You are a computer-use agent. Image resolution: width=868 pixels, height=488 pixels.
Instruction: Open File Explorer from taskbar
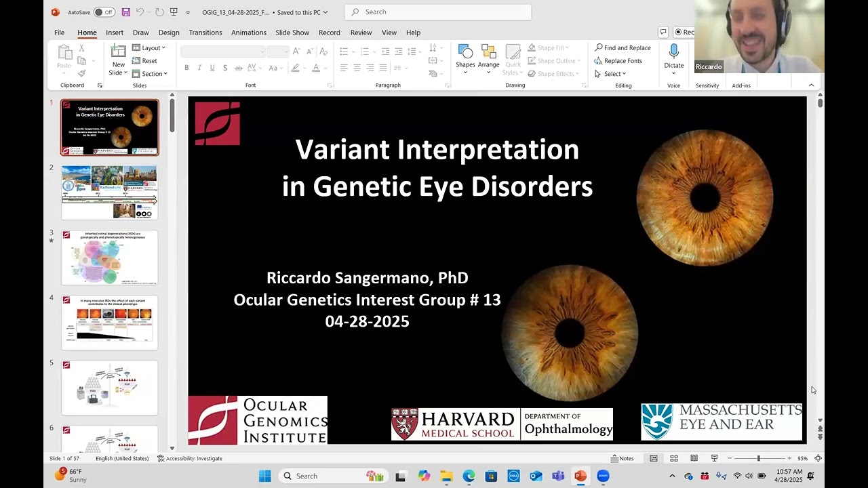[446, 476]
